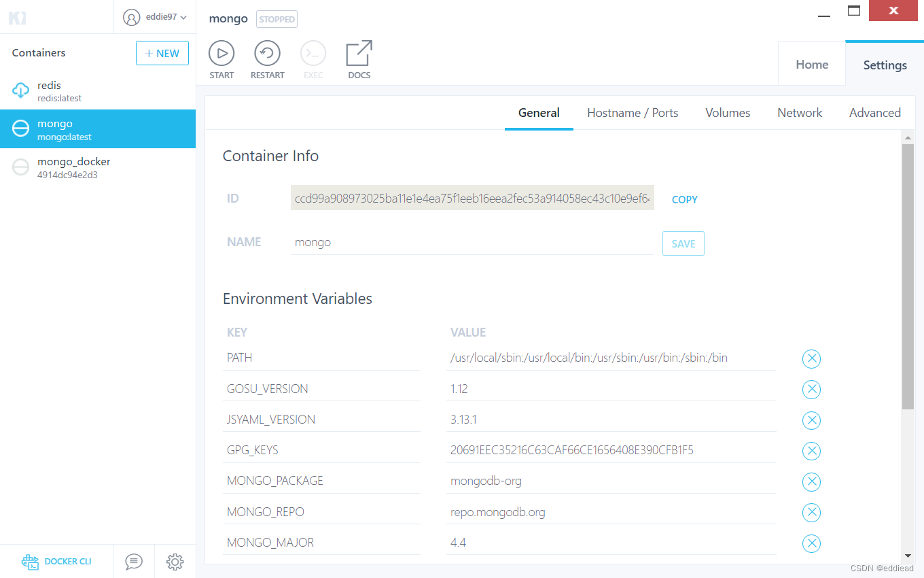Remove the JSYAML_VERSION variable
This screenshot has height=578, width=924.
click(811, 420)
